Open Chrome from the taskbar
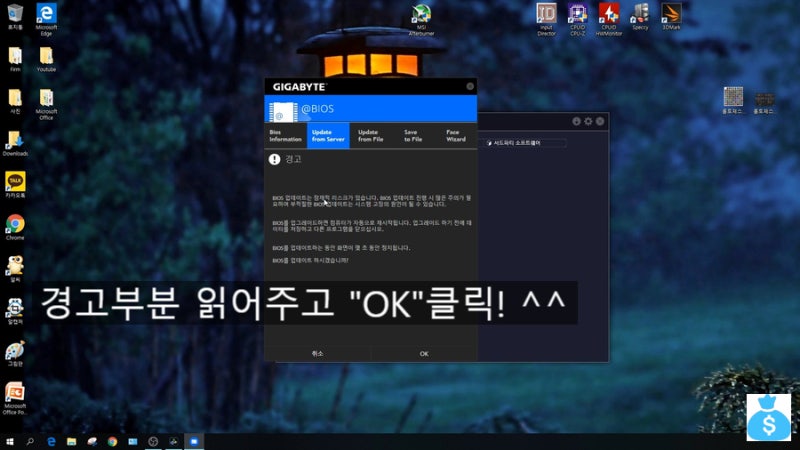800x450 pixels. coord(112,441)
